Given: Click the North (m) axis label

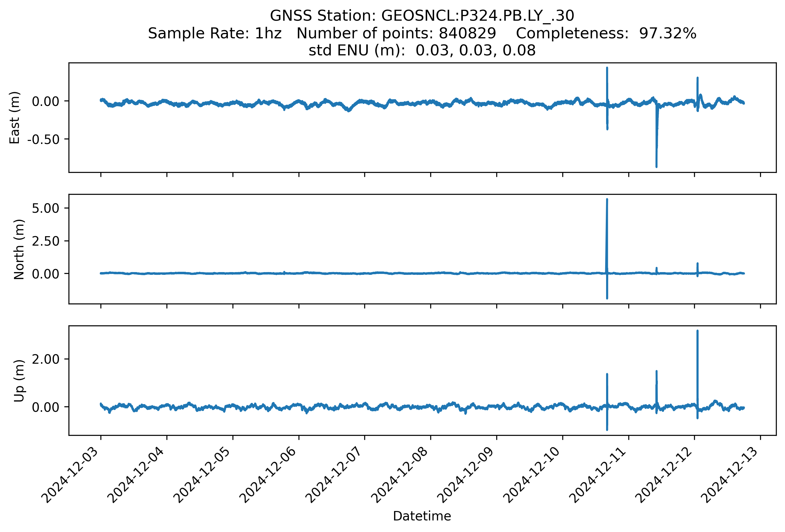Looking at the screenshot, I should coord(19,249).
